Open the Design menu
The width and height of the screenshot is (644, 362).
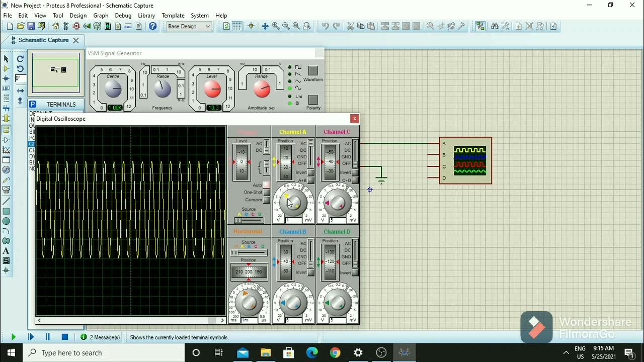click(78, 16)
